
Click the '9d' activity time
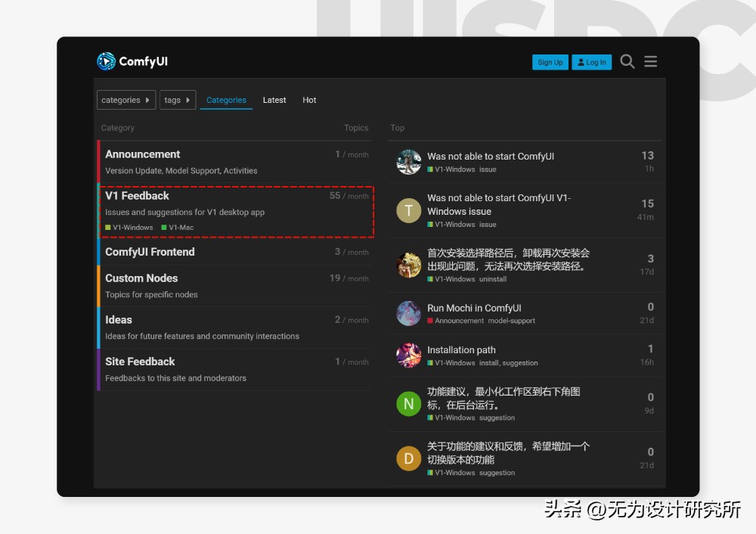point(649,411)
